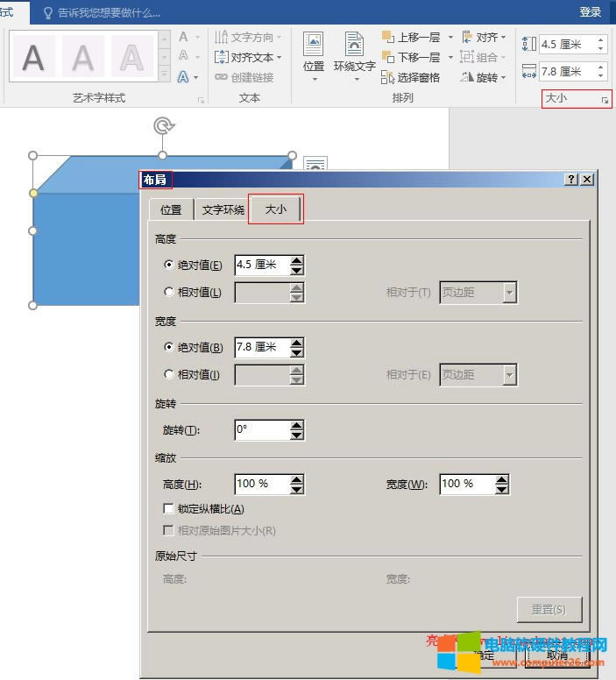This screenshot has height=680, width=616.
Task: Click layout options icon beside shape
Action: pyautogui.click(x=315, y=163)
